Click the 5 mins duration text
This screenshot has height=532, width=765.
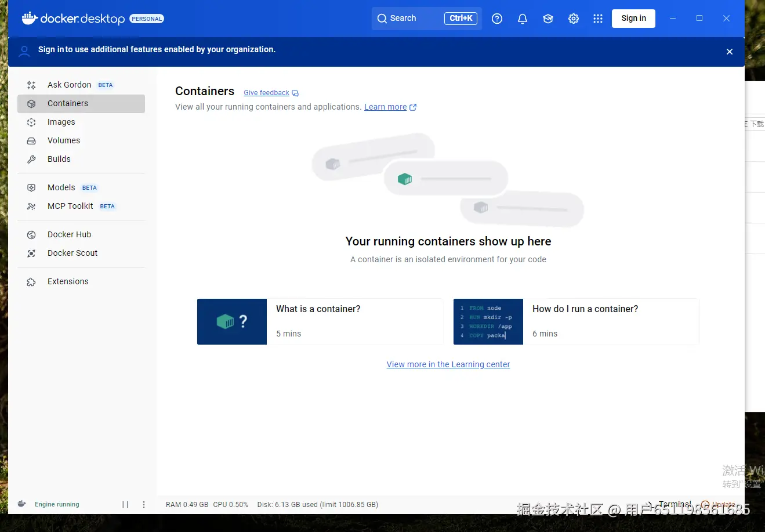pyautogui.click(x=288, y=334)
